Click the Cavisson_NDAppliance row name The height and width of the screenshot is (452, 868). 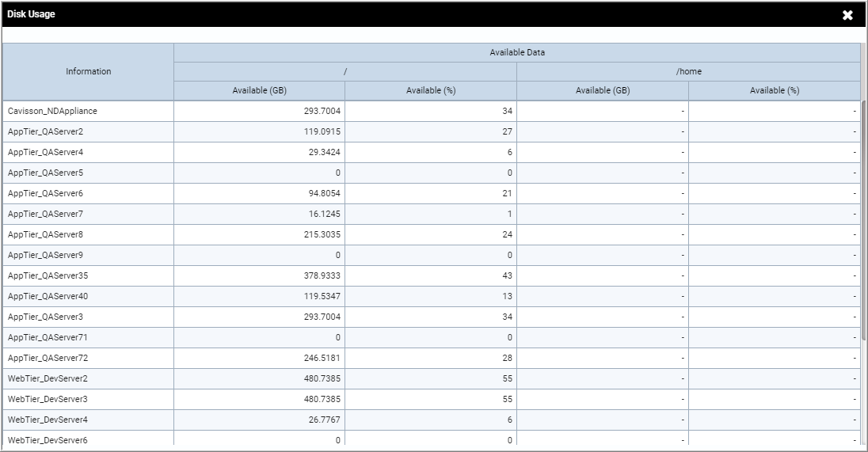[52, 111]
